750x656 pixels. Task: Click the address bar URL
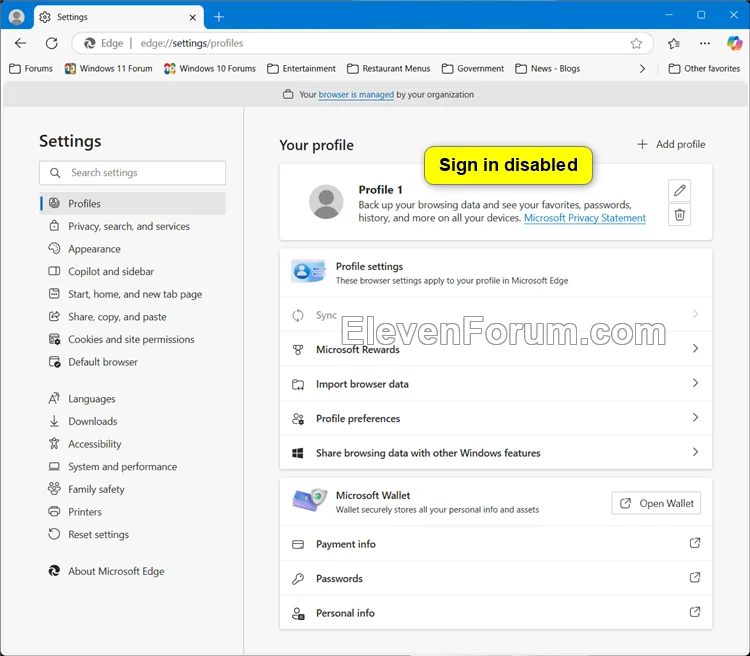coord(192,44)
